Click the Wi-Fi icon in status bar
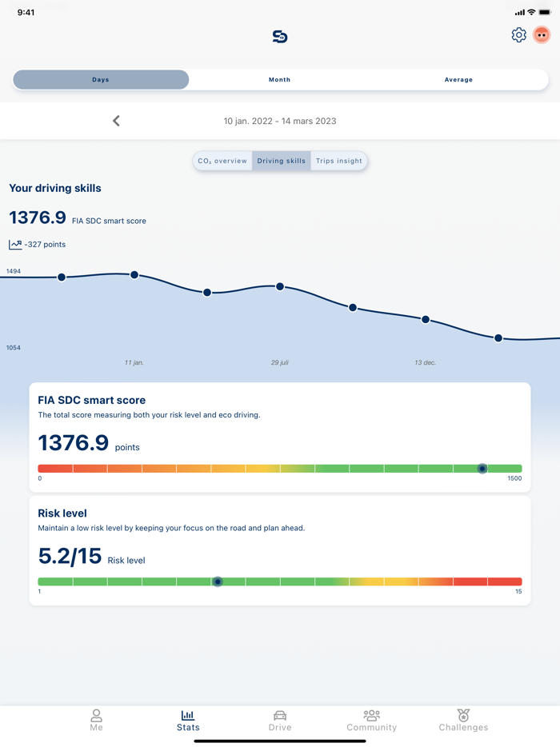Image resolution: width=560 pixels, height=747 pixels. click(x=531, y=12)
